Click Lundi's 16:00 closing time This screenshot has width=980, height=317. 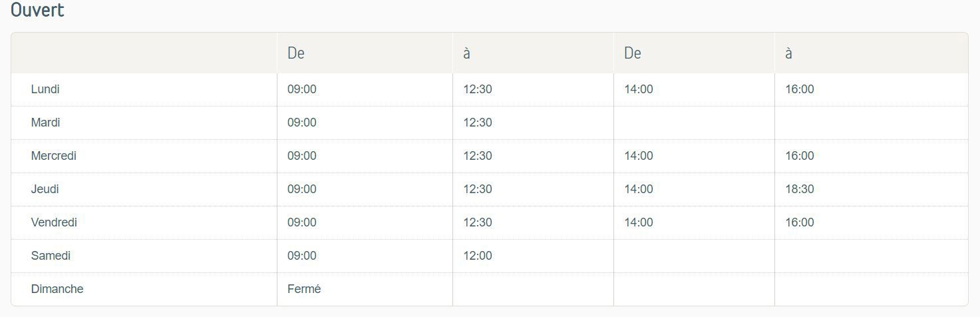tap(800, 89)
